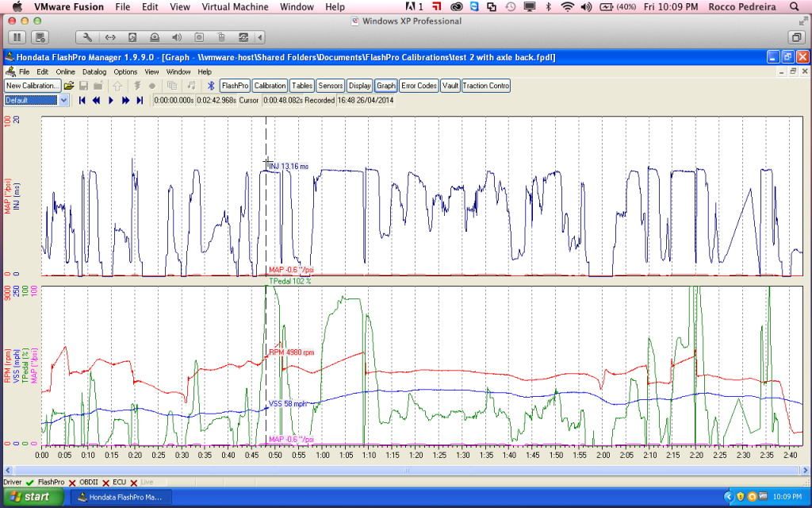The height and width of the screenshot is (508, 812).
Task: Click the Recorded 16:48 26/04/2014 field
Action: pyautogui.click(x=366, y=101)
